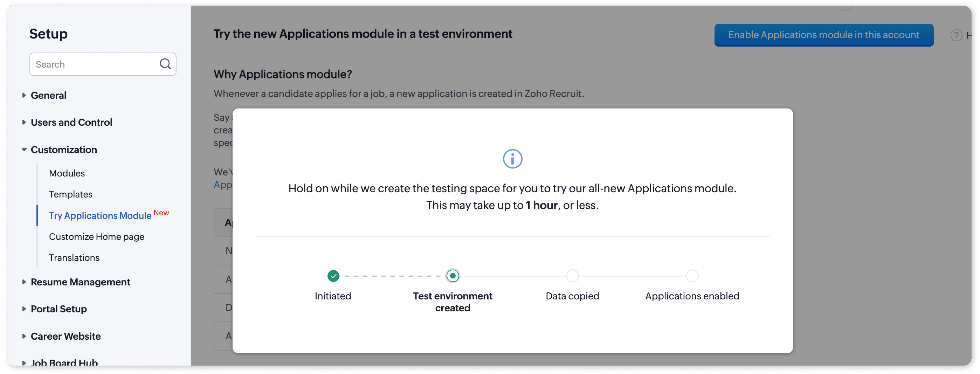The height and width of the screenshot is (374, 980).
Task: Select the Test environment created step indicator
Action: point(452,276)
